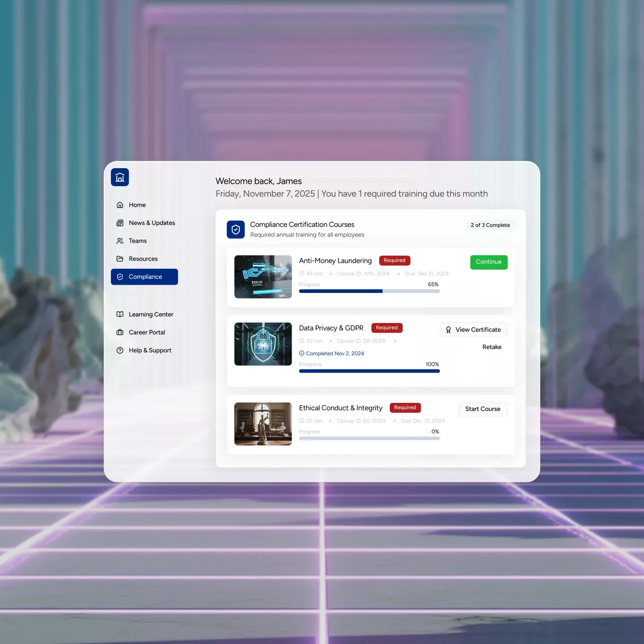View Certificate for Data Privacy & GDPR
The image size is (644, 644).
click(474, 330)
